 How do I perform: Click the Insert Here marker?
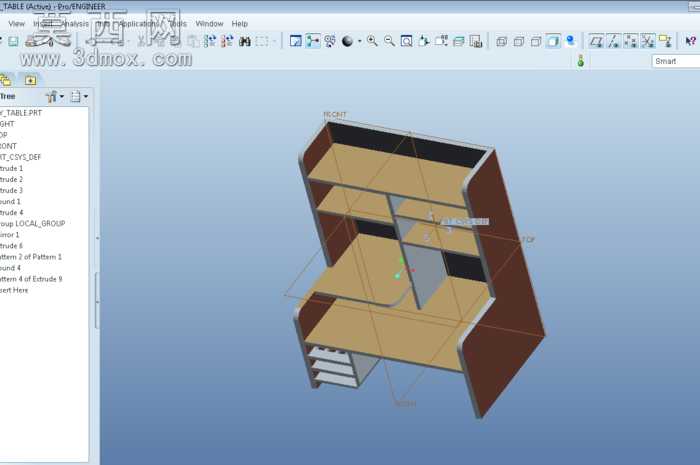coord(14,290)
